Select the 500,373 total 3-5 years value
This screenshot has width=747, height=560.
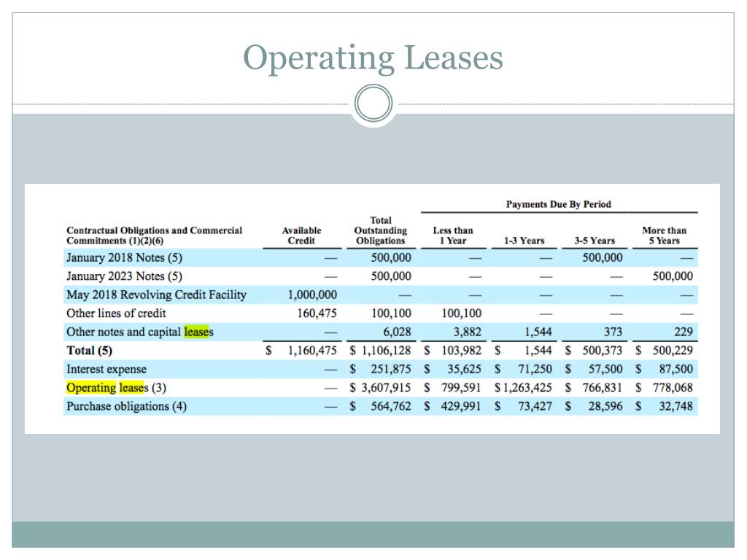click(602, 351)
